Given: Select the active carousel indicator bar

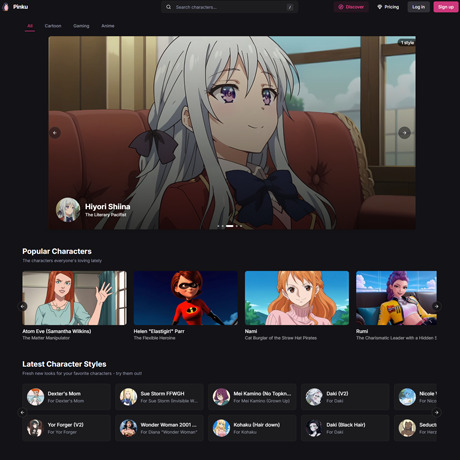Looking at the screenshot, I should (x=230, y=226).
